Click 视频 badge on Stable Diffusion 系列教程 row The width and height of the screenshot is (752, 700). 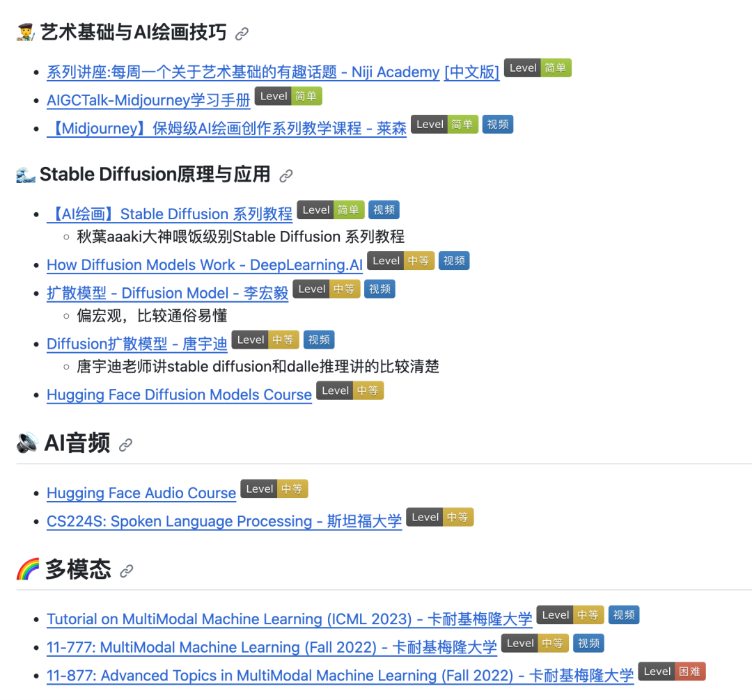[384, 210]
